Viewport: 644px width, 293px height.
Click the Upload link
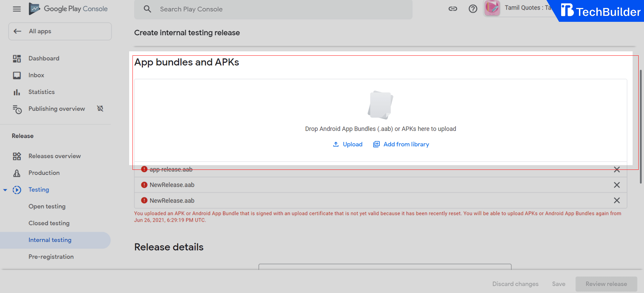tap(348, 144)
